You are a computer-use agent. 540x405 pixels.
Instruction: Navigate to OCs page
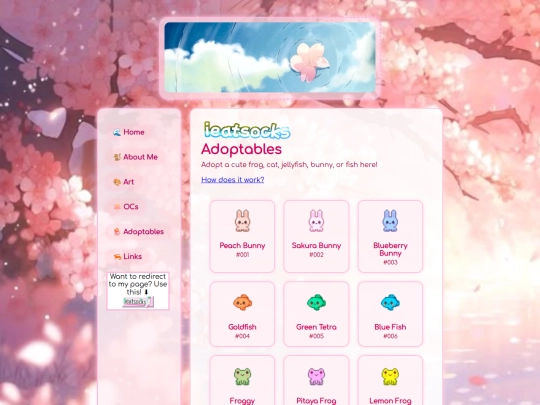[x=131, y=207]
